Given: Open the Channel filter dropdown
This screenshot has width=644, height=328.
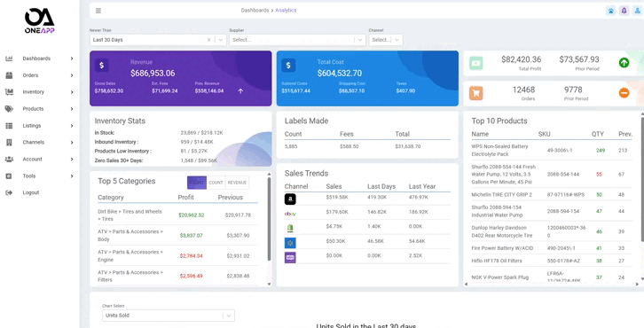Looking at the screenshot, I should pos(386,40).
